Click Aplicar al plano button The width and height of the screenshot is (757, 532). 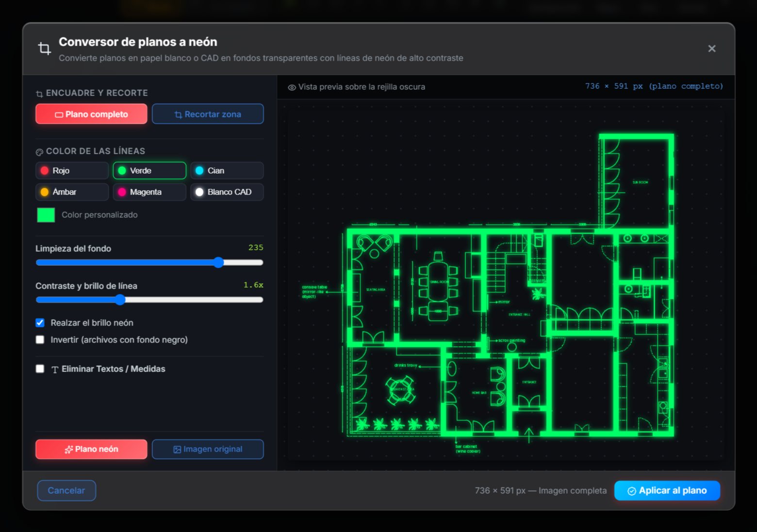pos(667,490)
